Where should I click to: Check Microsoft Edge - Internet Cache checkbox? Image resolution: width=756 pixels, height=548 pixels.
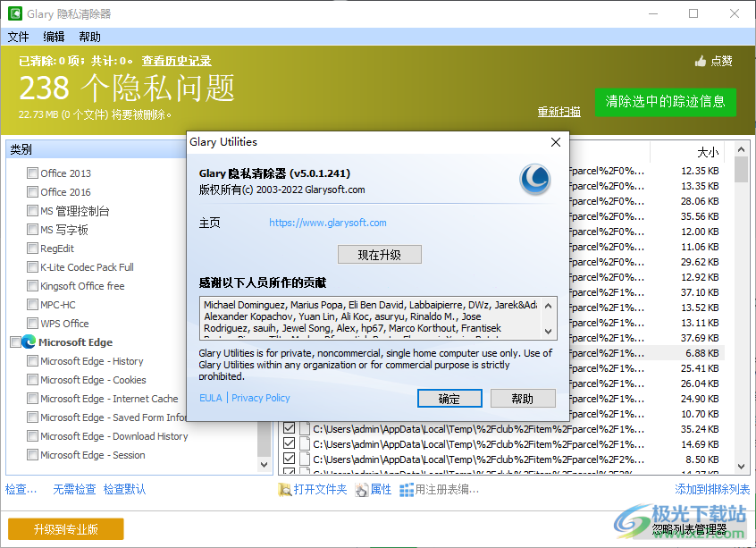[x=32, y=399]
